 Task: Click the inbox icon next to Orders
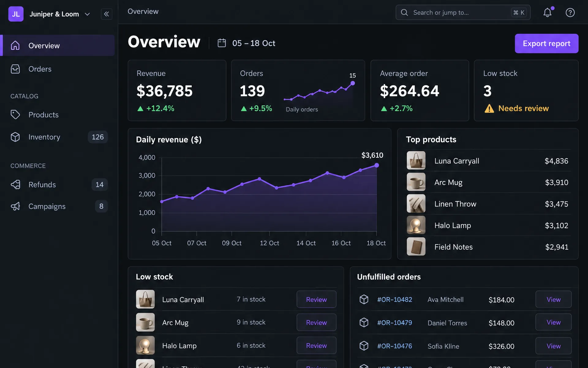pos(15,69)
